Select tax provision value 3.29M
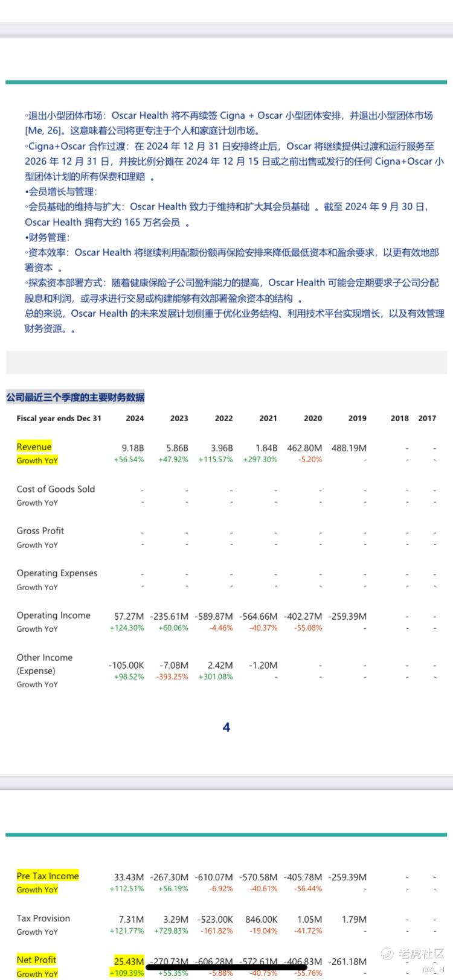The width and height of the screenshot is (453, 980). click(176, 920)
